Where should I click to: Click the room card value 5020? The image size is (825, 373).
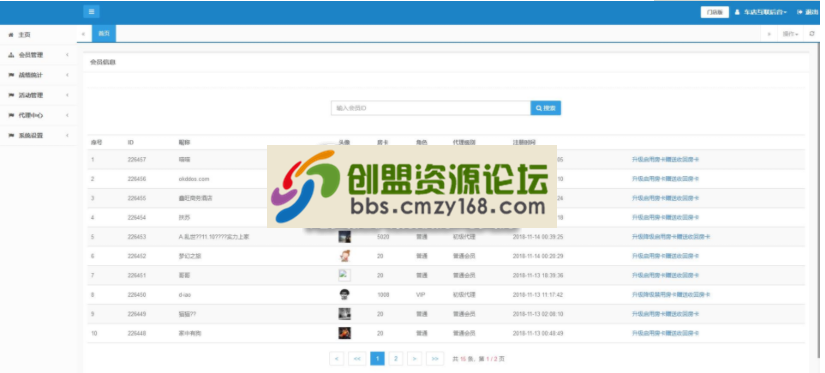click(383, 237)
